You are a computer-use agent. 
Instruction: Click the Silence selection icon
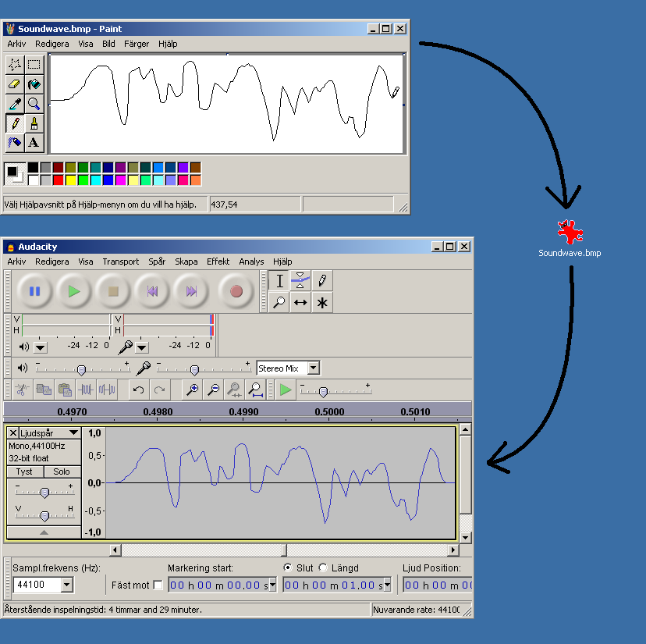pos(107,390)
